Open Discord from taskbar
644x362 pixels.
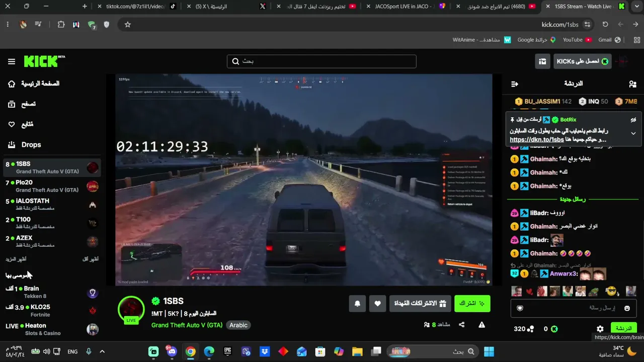pos(172,351)
